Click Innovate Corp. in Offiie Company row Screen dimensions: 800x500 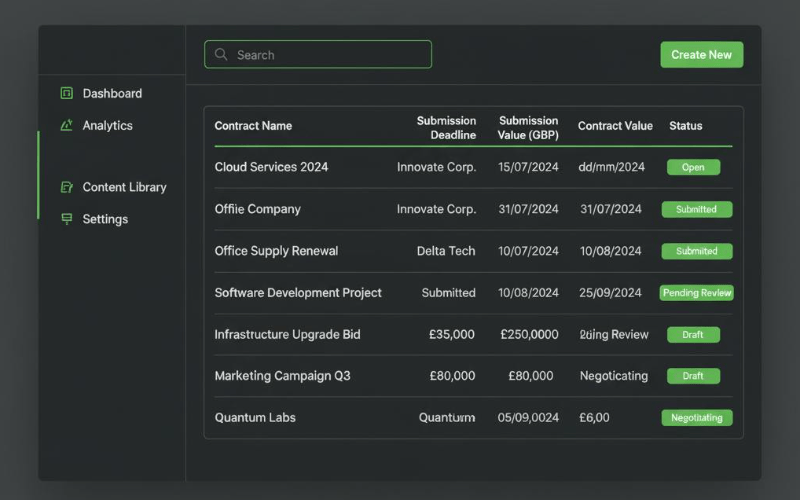pyautogui.click(x=436, y=209)
